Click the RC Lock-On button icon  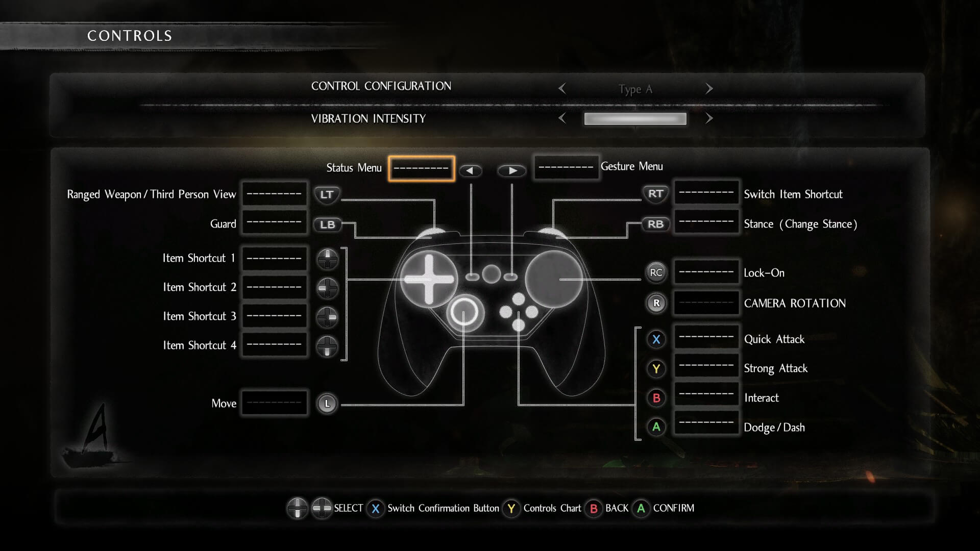[x=655, y=272]
